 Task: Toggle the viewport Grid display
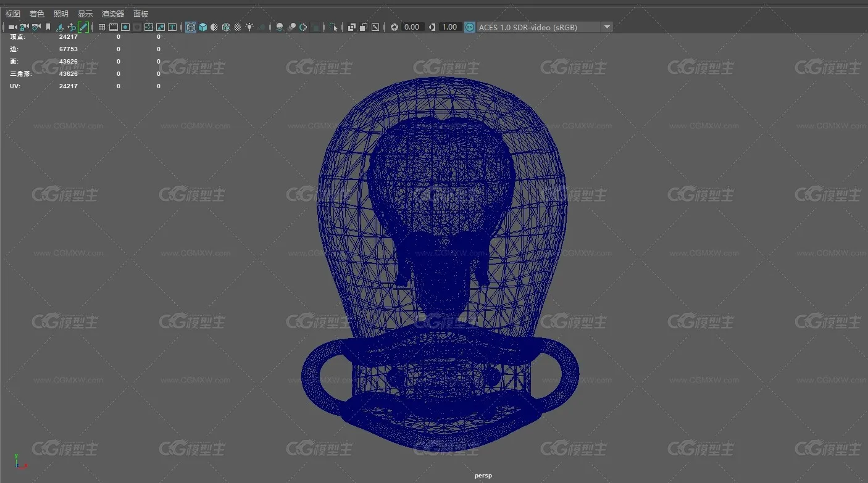[102, 27]
